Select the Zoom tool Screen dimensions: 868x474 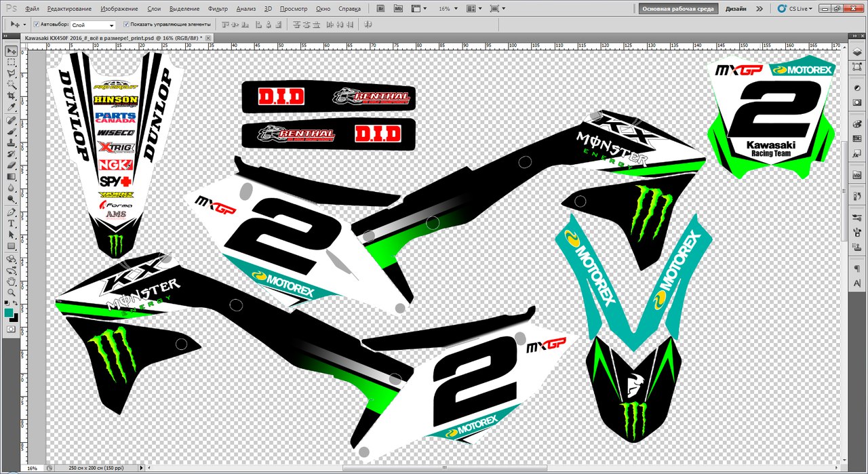tap(12, 292)
